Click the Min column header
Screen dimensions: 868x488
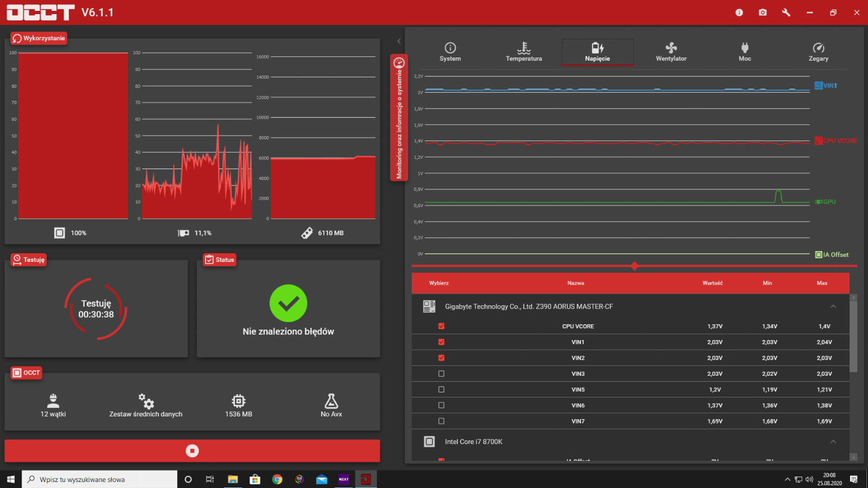click(768, 283)
